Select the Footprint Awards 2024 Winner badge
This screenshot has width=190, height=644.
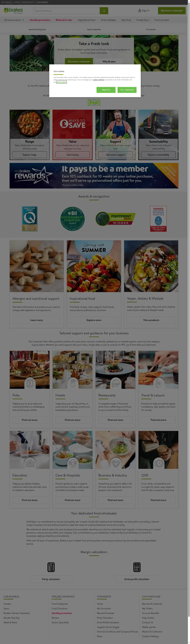115,219
